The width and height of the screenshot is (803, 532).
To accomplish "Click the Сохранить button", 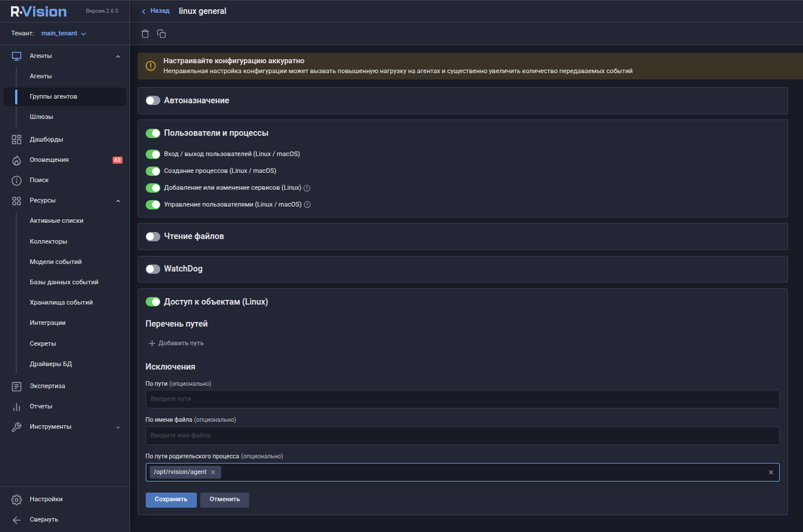I will 171,500.
